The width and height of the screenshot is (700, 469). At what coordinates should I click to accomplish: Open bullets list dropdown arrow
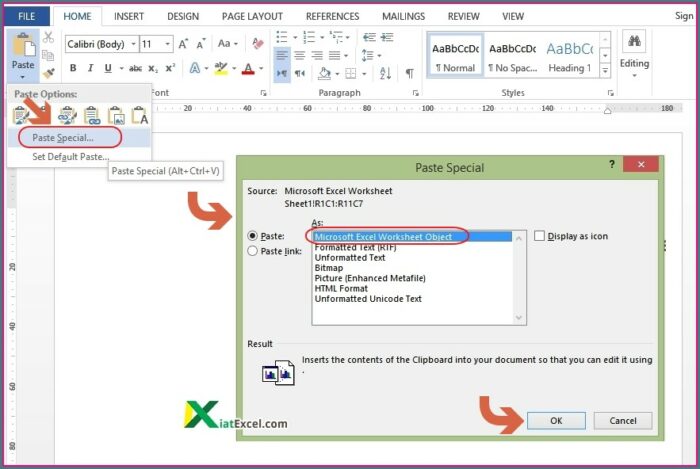(295, 37)
